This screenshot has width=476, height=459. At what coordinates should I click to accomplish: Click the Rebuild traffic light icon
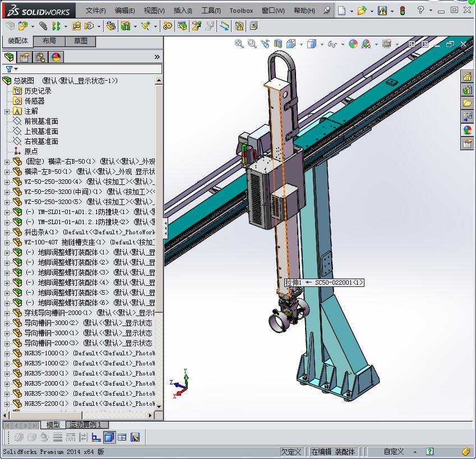pos(403,11)
